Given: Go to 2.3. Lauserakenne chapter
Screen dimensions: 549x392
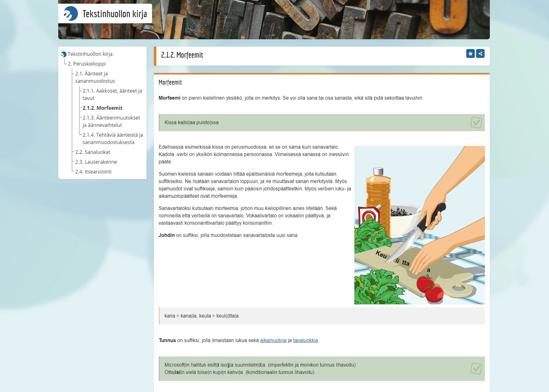Looking at the screenshot, I should (x=96, y=162).
